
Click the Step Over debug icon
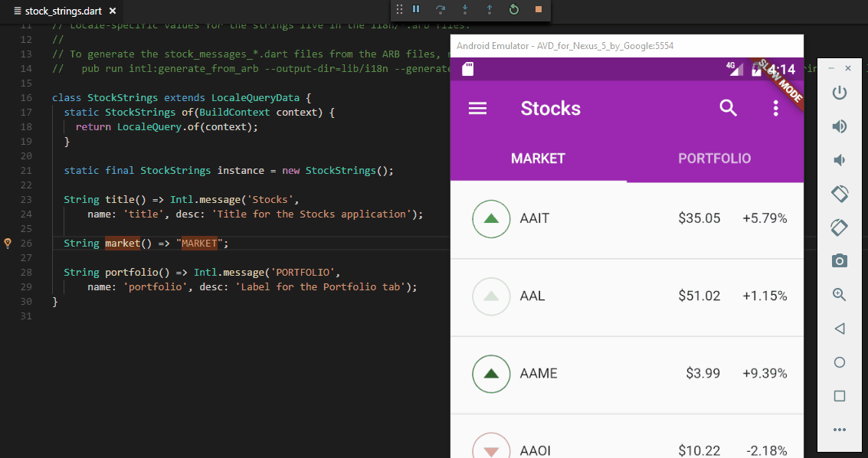441,9
